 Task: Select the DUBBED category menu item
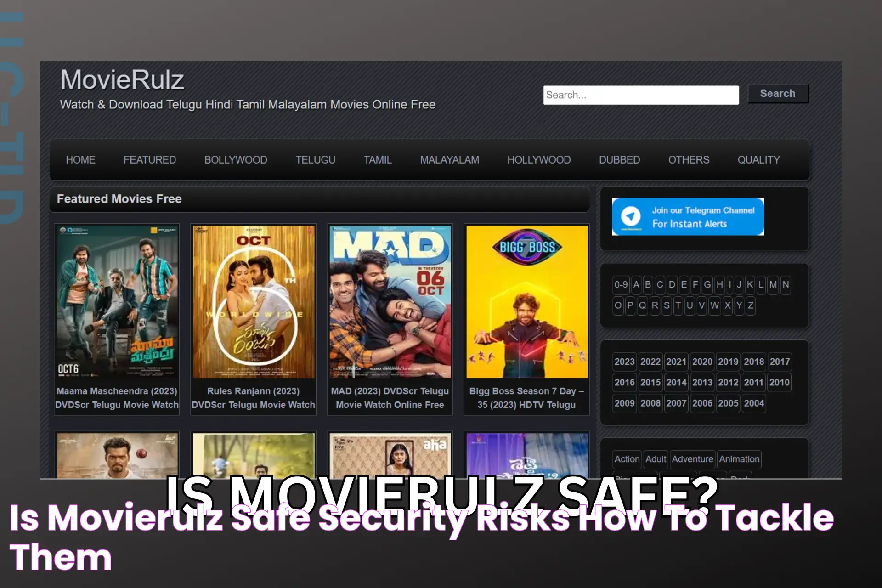(618, 160)
